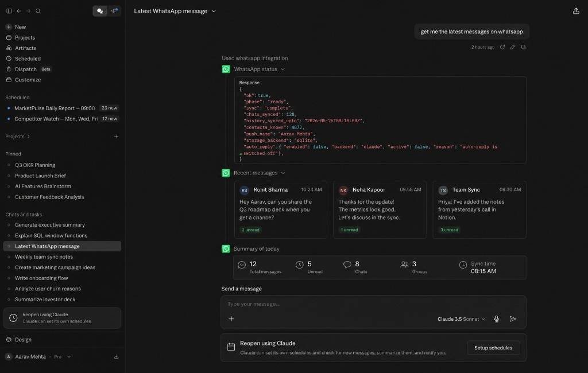This screenshot has height=373, width=588.
Task: Click the Sync time clock icon
Action: point(463,265)
